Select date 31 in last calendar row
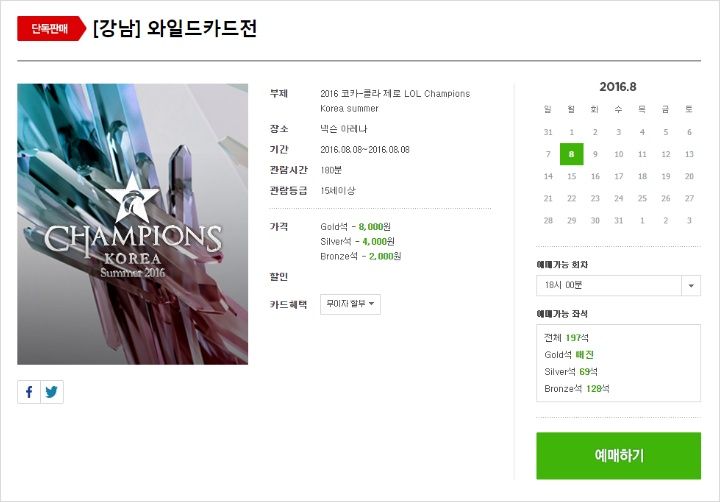 tap(619, 220)
